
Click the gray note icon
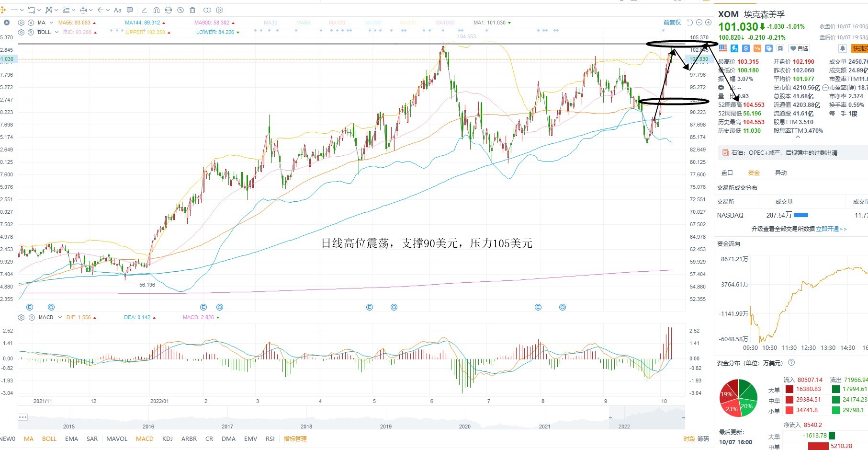(x=780, y=48)
